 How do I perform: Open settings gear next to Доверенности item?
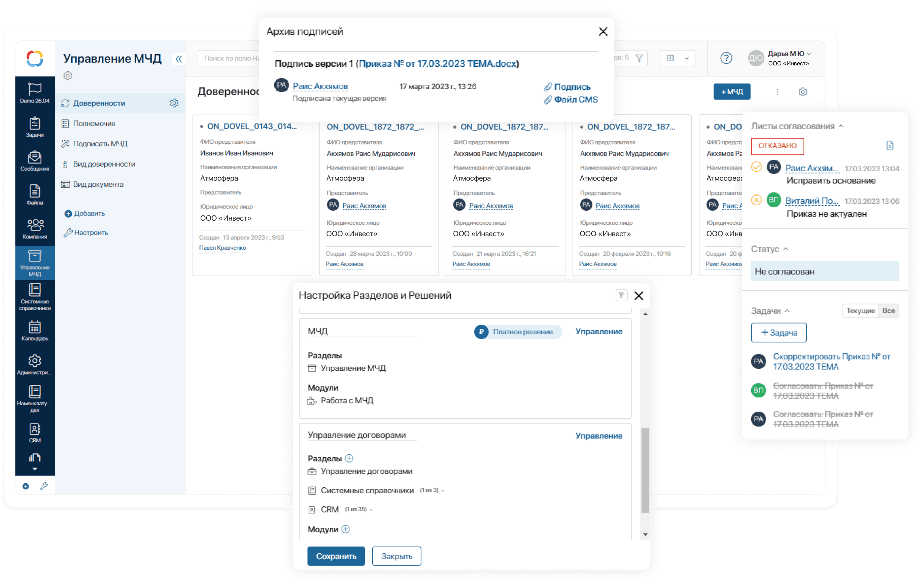[x=174, y=103]
